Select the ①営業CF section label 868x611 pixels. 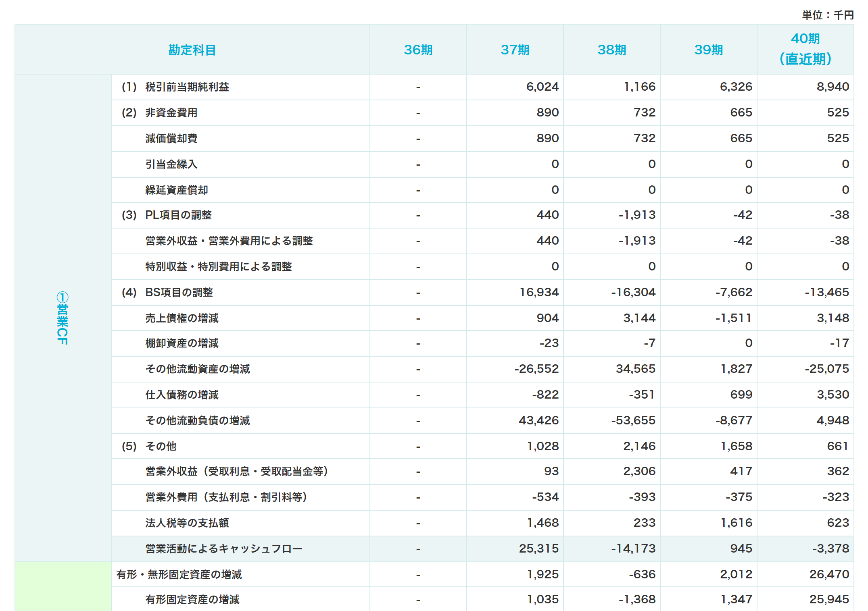pyautogui.click(x=63, y=318)
